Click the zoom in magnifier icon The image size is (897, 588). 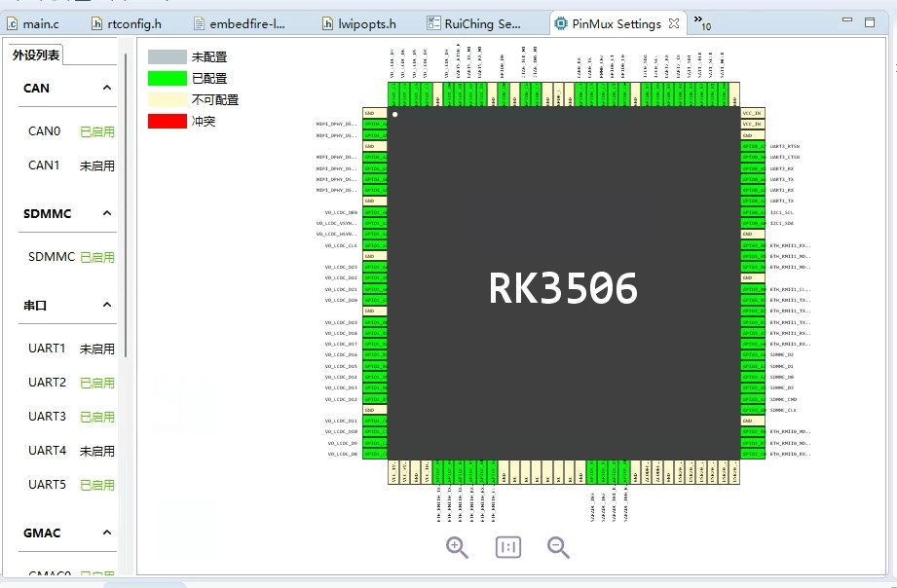point(457,547)
